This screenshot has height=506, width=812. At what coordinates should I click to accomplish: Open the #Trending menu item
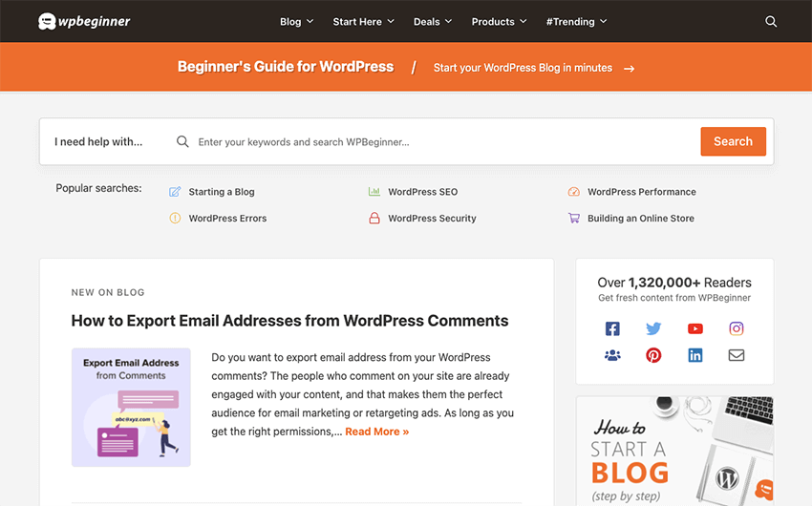570,22
